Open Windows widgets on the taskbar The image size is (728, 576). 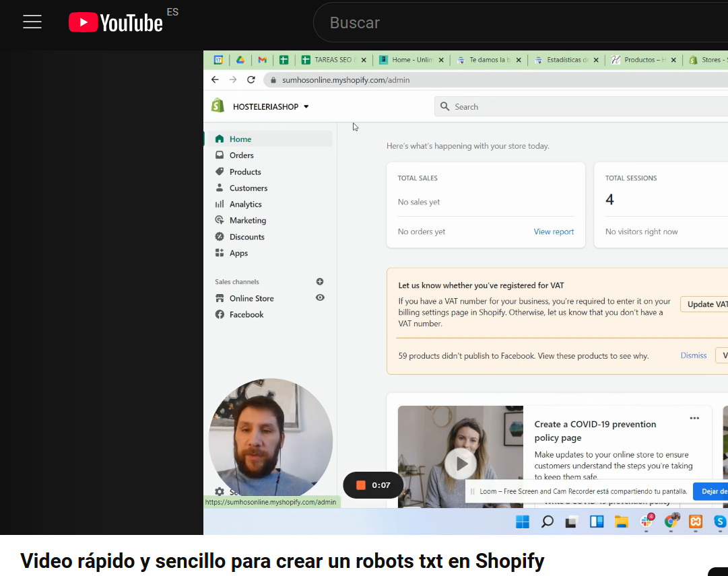pyautogui.click(x=597, y=521)
